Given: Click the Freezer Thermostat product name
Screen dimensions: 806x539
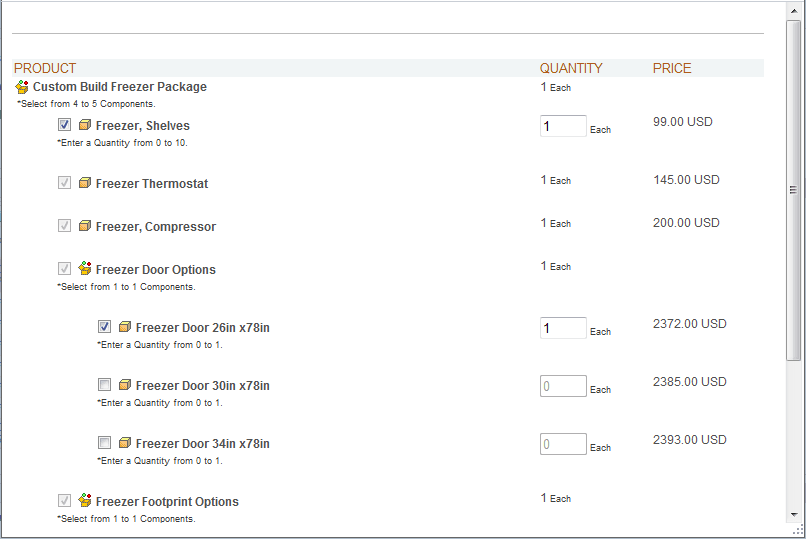Looking at the screenshot, I should coord(152,184).
